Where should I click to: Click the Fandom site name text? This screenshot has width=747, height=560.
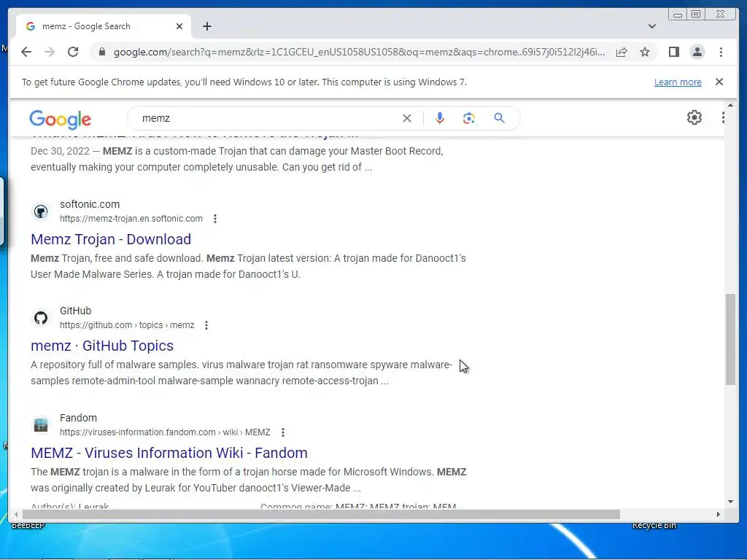78,418
